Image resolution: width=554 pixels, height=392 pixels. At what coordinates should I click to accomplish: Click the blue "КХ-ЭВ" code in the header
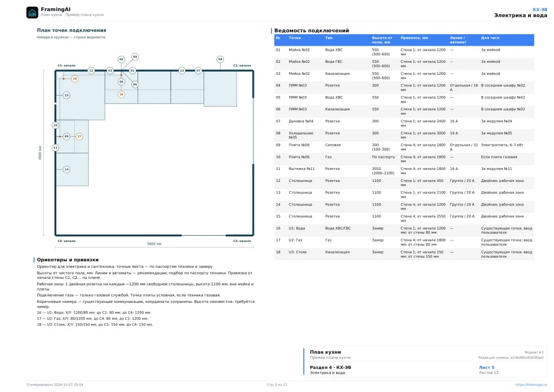click(540, 9)
